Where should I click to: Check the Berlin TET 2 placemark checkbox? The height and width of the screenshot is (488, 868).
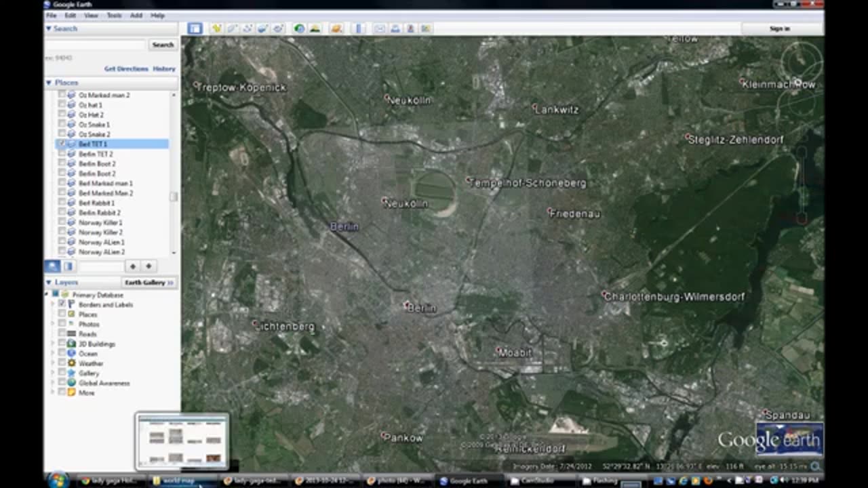62,154
